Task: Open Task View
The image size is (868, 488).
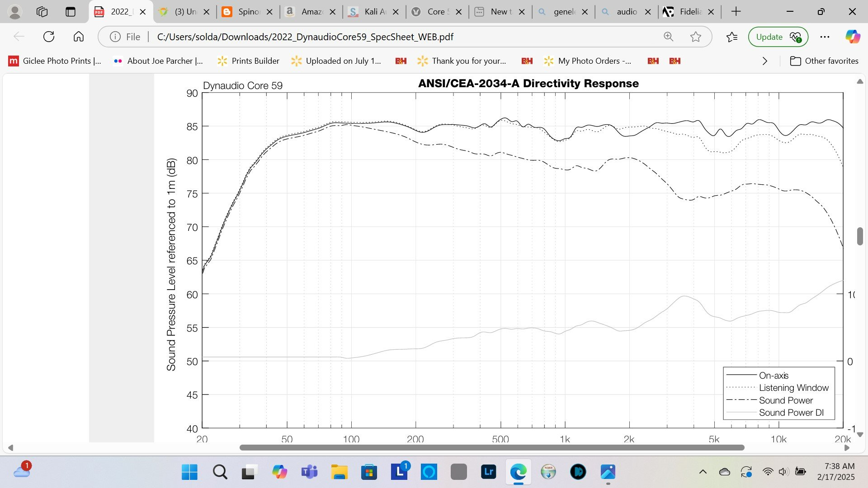Action: pos(248,472)
